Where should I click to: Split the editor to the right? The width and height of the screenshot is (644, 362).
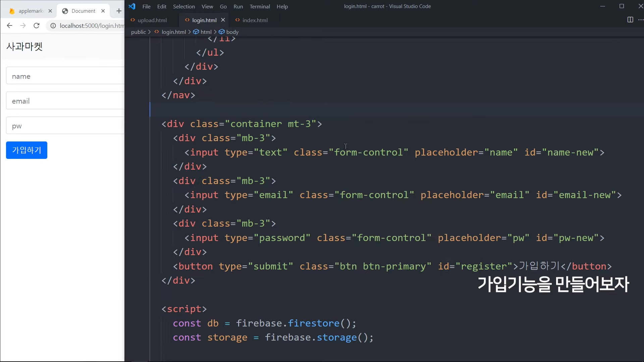(630, 20)
